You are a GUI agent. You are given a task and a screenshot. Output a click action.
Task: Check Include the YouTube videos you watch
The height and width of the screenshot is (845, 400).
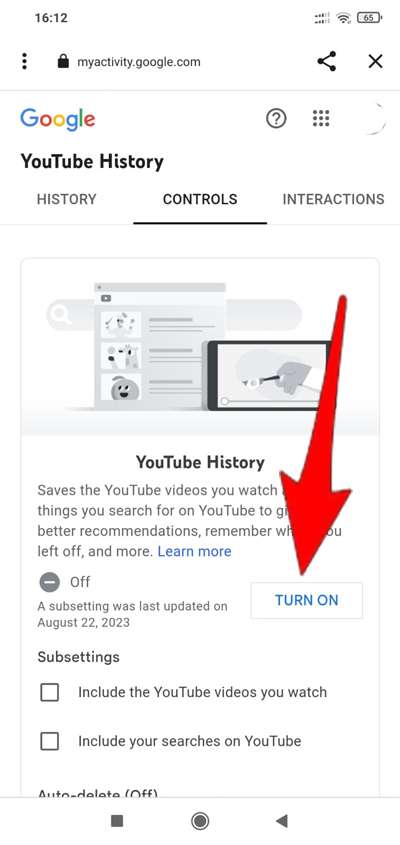(50, 692)
